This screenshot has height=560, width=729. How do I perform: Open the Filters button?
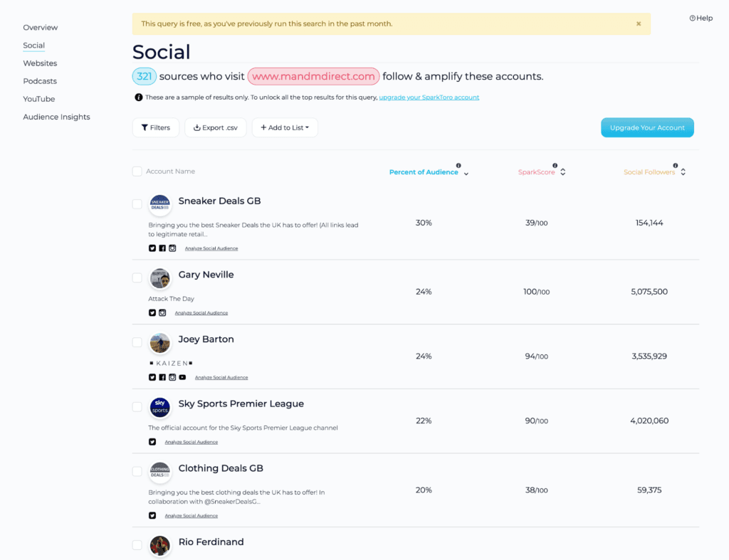(156, 128)
